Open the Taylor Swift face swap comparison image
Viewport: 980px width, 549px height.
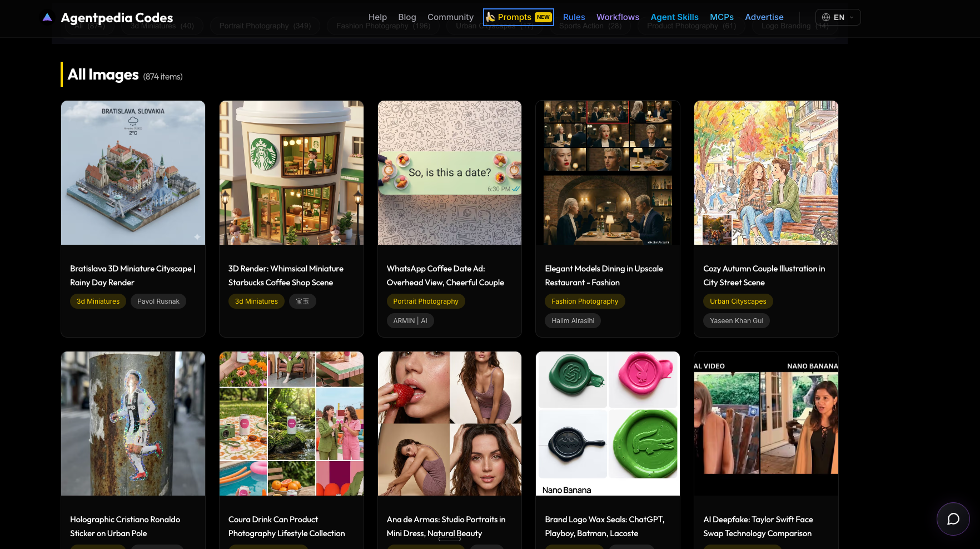tap(766, 423)
